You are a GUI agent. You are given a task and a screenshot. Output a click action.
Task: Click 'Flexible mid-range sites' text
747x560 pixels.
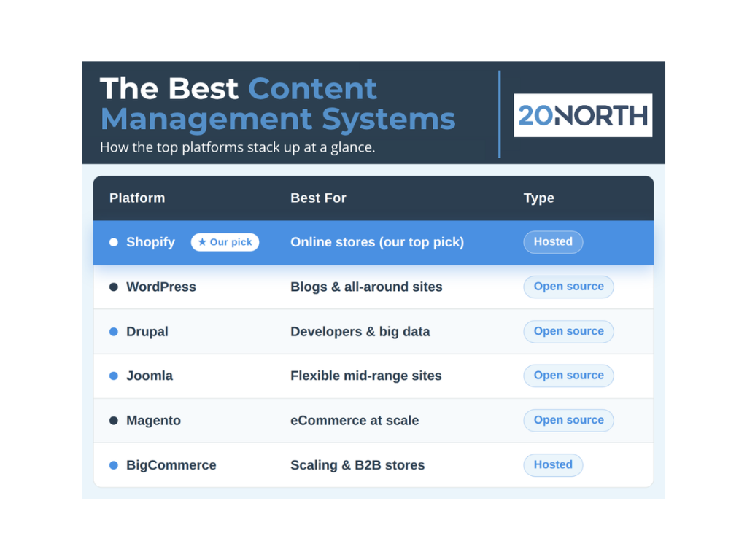[366, 376]
